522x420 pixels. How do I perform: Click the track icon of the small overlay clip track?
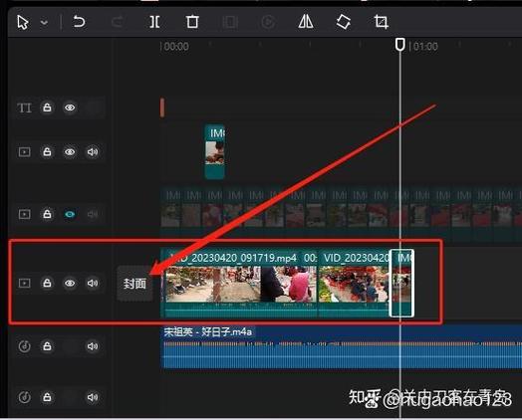pos(24,152)
